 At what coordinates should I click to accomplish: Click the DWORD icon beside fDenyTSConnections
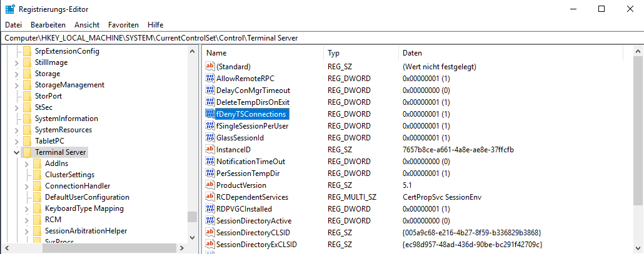(210, 114)
